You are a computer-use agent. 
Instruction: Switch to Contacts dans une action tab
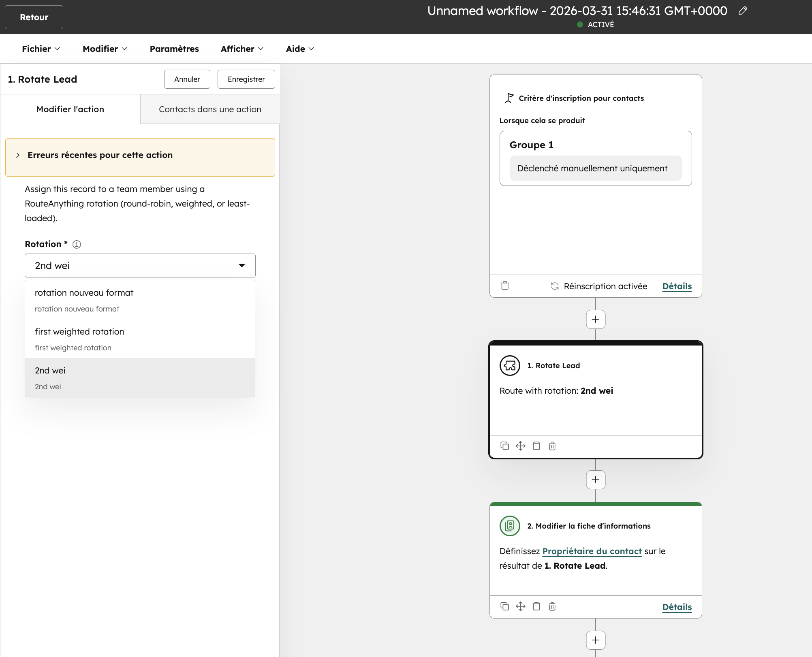(210, 109)
